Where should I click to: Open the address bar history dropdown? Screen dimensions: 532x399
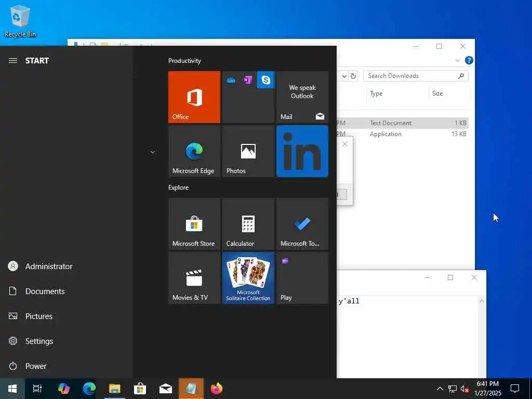[344, 76]
